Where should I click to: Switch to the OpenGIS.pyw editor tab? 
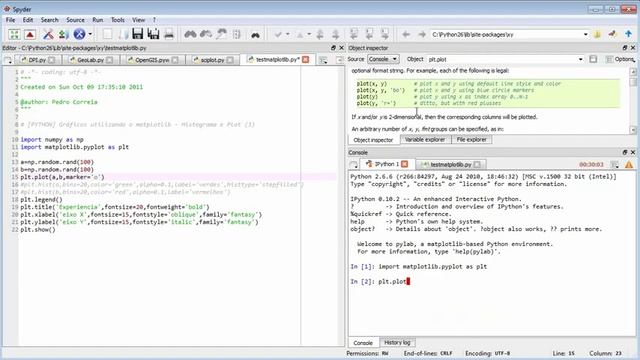click(x=153, y=60)
